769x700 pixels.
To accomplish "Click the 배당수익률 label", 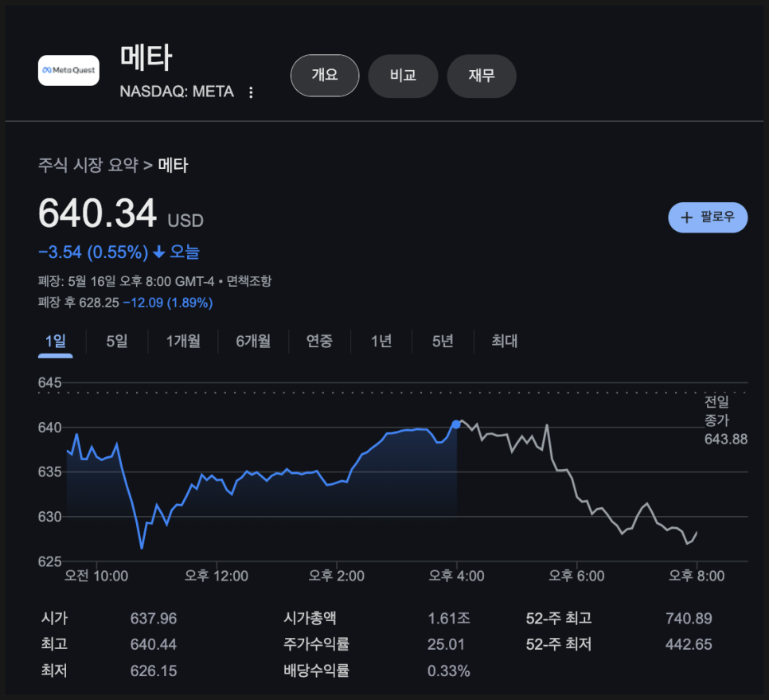I will click(x=316, y=671).
